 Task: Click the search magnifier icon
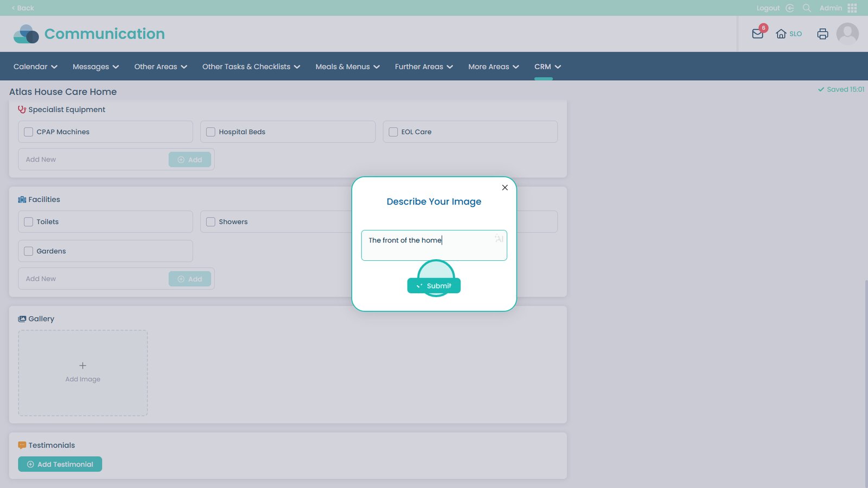pos(807,8)
